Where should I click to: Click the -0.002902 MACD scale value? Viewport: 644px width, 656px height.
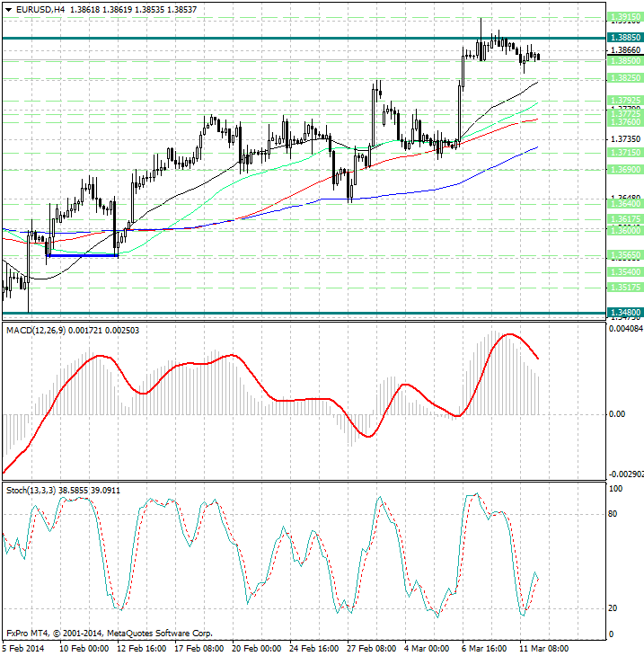coord(626,474)
